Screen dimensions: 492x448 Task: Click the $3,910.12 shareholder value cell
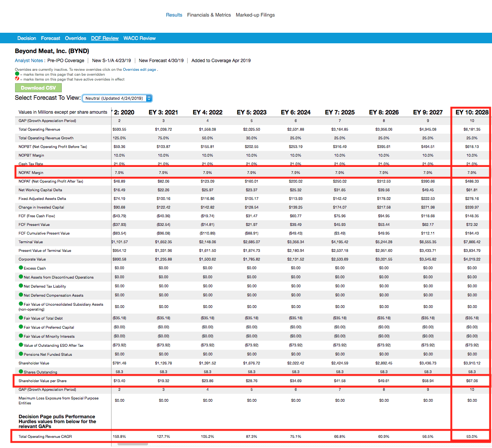pyautogui.click(x=472, y=363)
